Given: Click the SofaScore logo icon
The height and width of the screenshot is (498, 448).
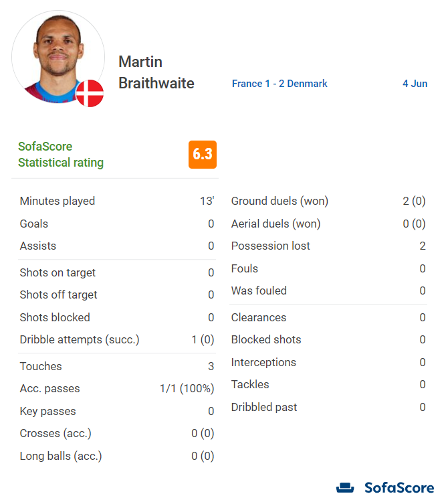Looking at the screenshot, I should pyautogui.click(x=345, y=487).
